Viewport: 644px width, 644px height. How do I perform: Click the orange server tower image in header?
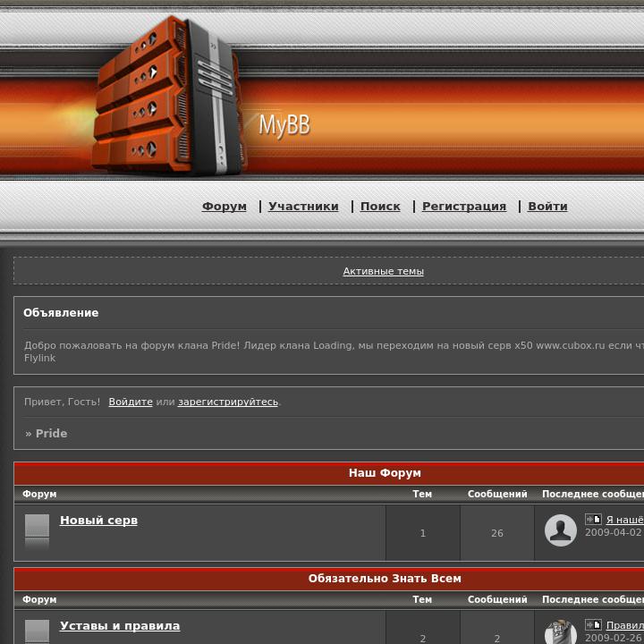(168, 96)
